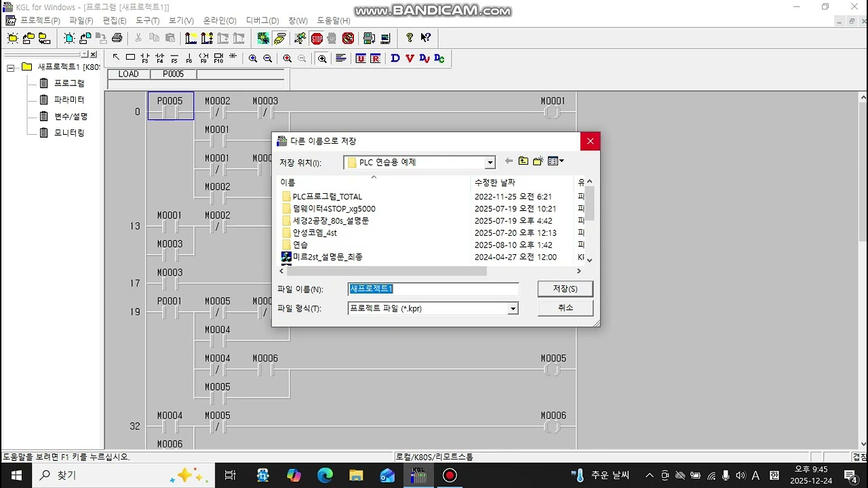868x488 pixels.
Task: Click the 저장(S) save button
Action: tap(566, 289)
